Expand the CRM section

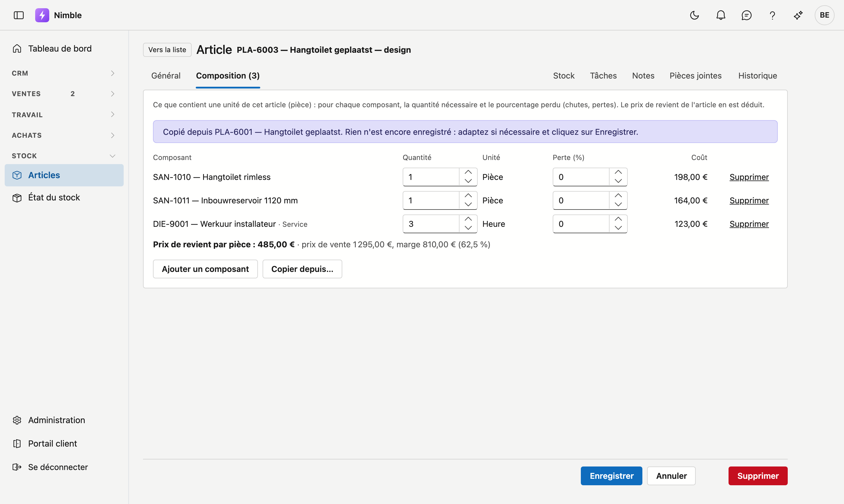tap(64, 73)
